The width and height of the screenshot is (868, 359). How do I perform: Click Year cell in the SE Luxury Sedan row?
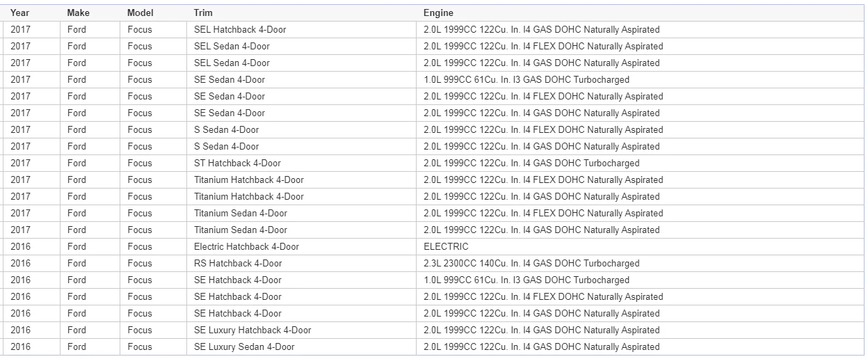[x=32, y=347]
